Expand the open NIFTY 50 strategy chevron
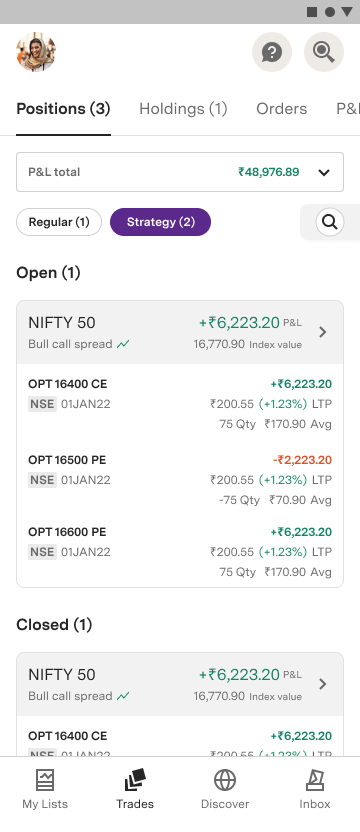360x832 pixels. [x=323, y=332]
